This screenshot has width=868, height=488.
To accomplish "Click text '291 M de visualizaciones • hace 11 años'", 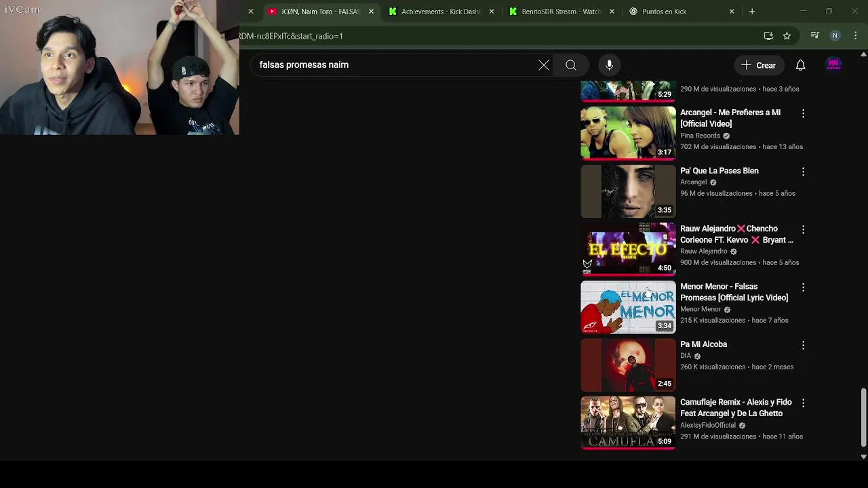I will coord(741,436).
